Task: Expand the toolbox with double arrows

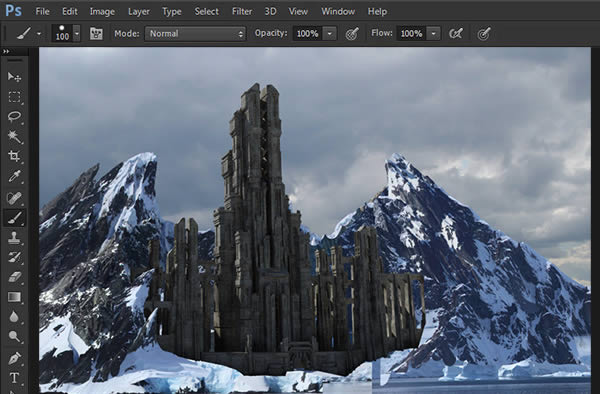Action: (6, 52)
